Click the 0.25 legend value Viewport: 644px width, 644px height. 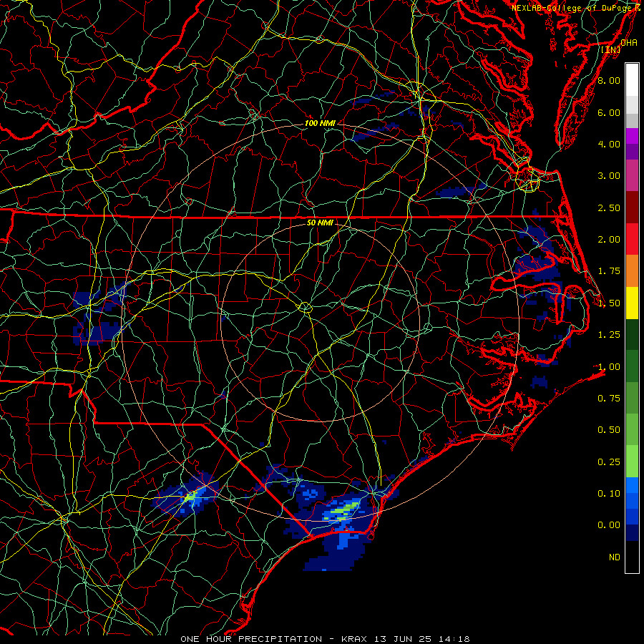coord(609,462)
